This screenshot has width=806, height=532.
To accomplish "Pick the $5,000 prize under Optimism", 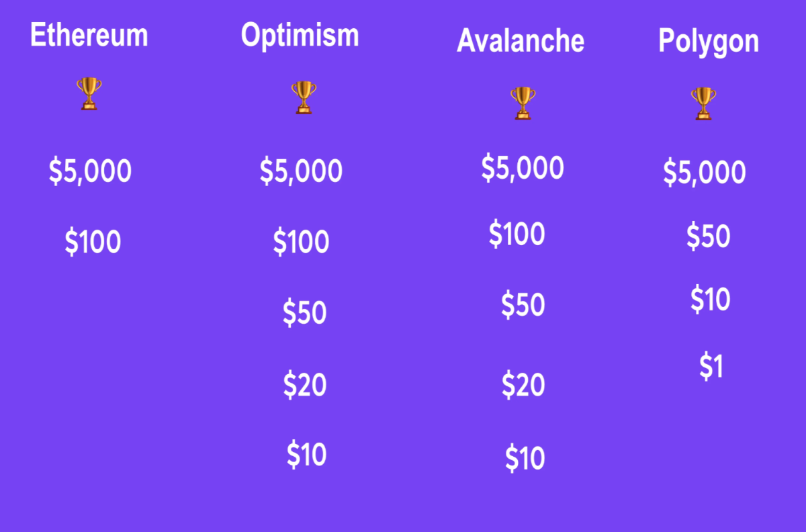I will coord(301,171).
